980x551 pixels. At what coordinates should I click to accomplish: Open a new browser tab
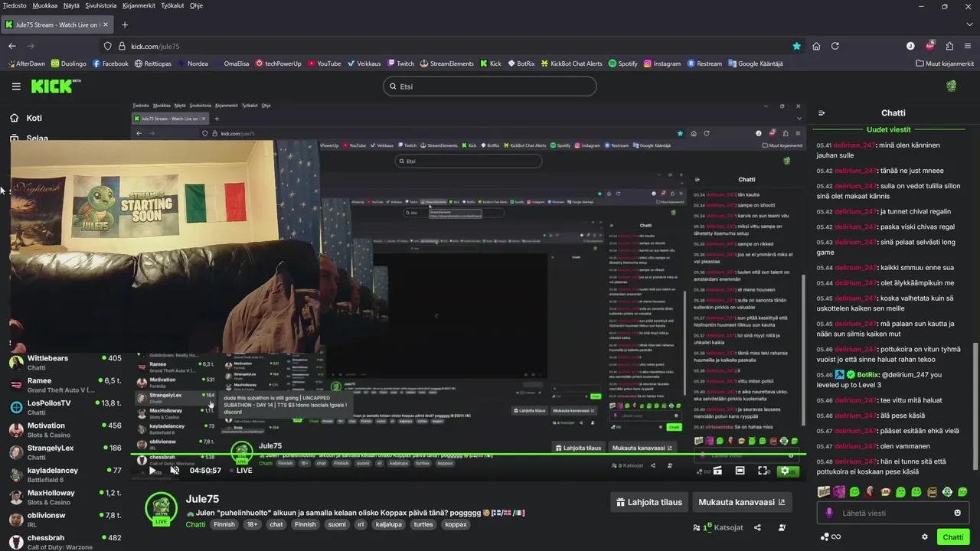point(125,24)
